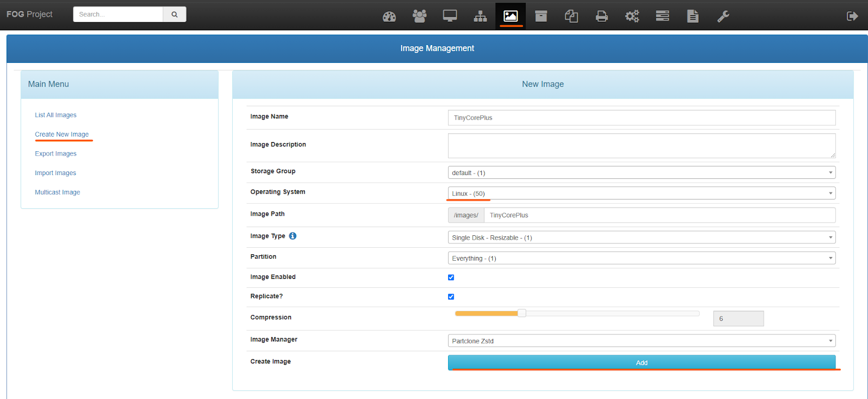This screenshot has width=868, height=399.
Task: Open the FOG Configuration wrench icon
Action: pos(723,16)
